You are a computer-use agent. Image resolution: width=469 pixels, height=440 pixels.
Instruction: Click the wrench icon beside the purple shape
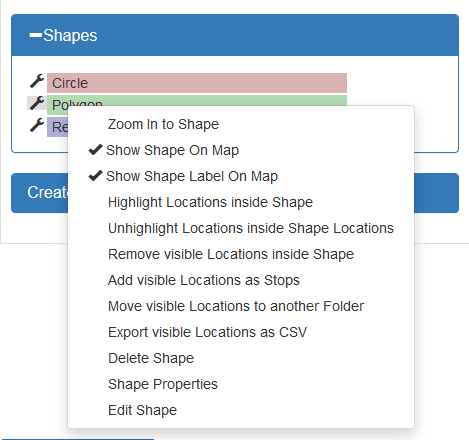pyautogui.click(x=37, y=125)
